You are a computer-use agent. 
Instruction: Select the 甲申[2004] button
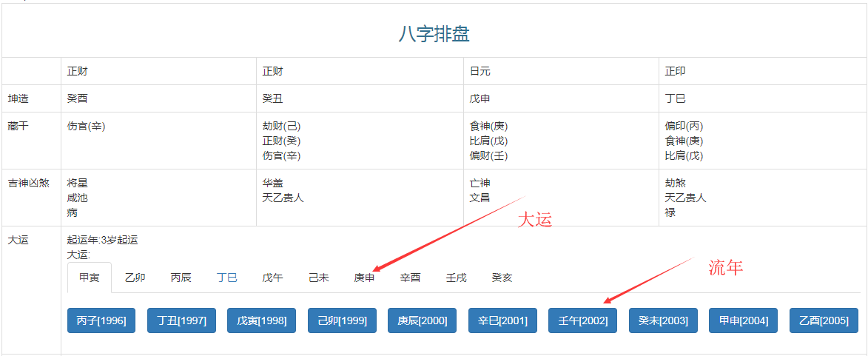[x=743, y=320]
